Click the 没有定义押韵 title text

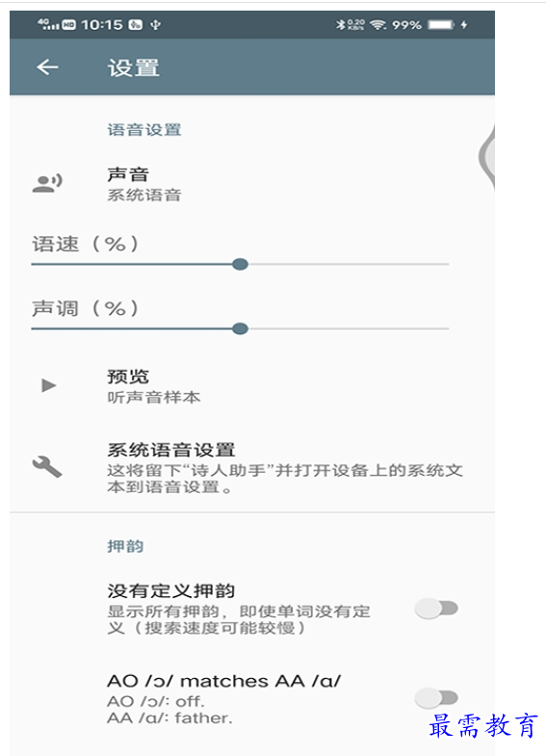171,590
